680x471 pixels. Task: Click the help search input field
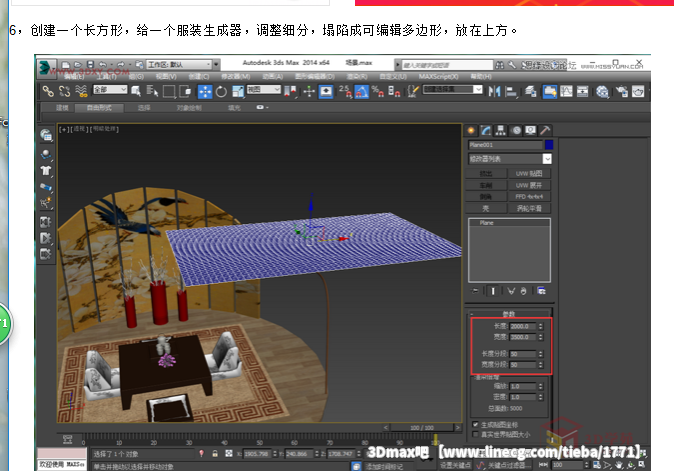[x=447, y=65]
